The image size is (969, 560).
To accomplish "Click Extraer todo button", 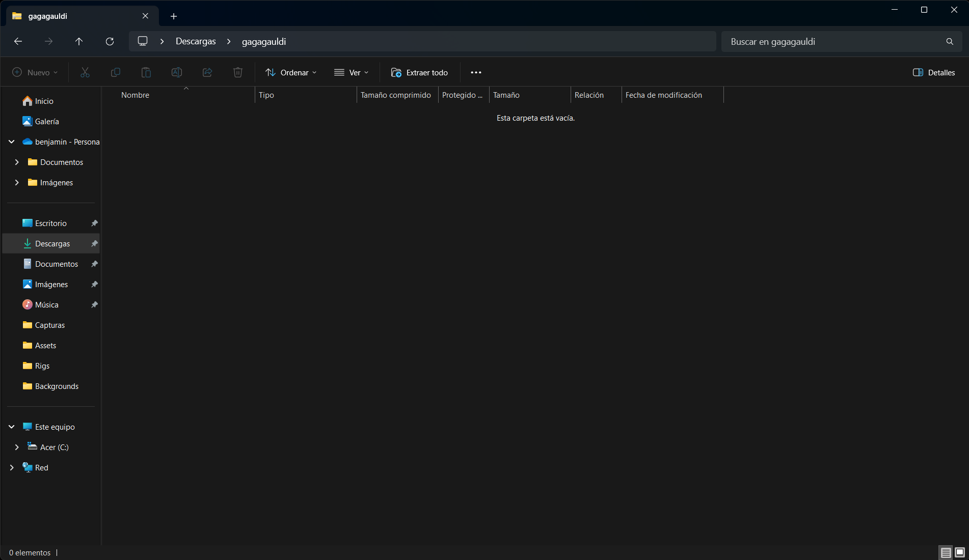I will point(419,72).
